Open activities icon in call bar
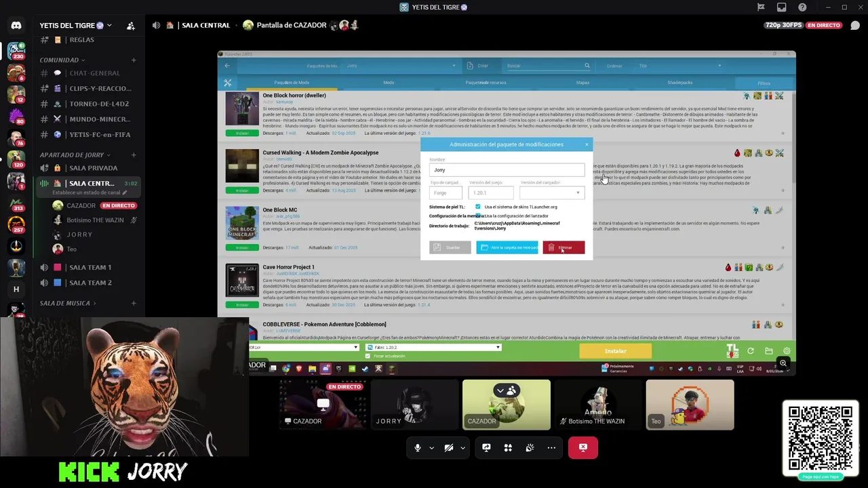 pos(508,448)
